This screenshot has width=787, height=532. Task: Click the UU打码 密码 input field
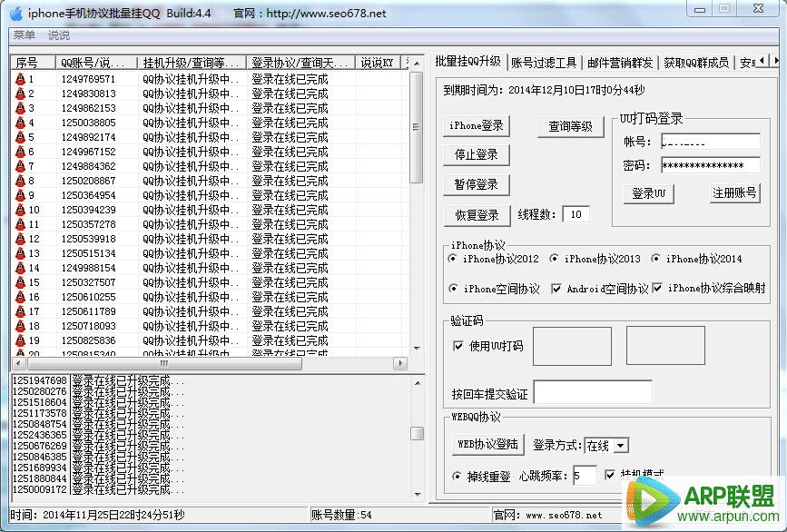[710, 164]
